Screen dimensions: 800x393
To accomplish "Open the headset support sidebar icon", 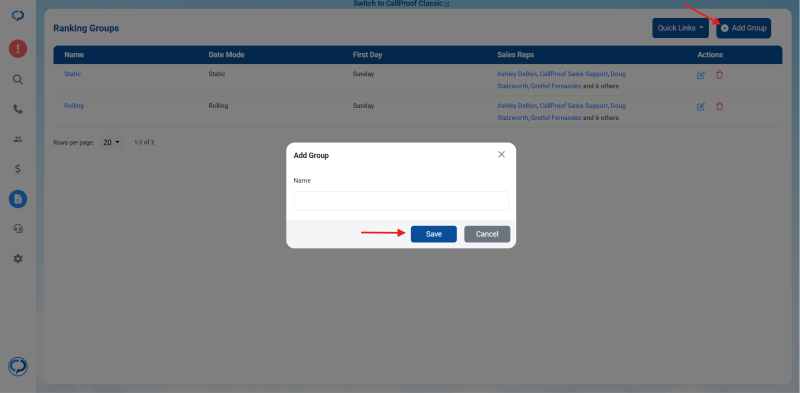I will click(x=18, y=229).
